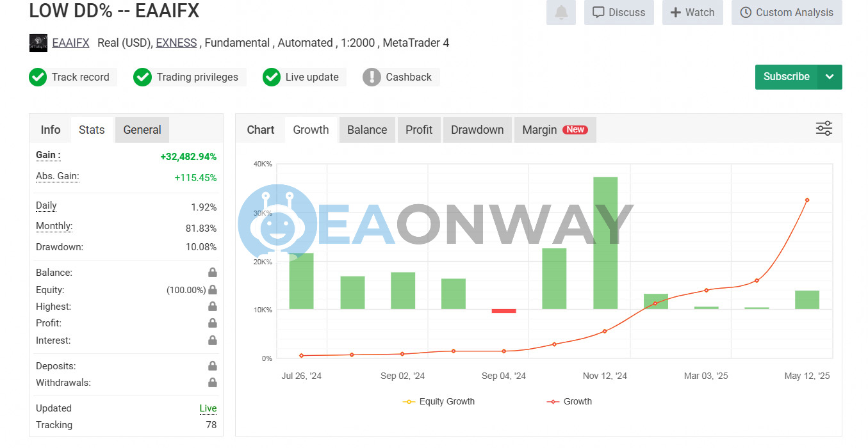Click the EAAIFX profile avatar image
This screenshot has height=448, width=868.
point(38,43)
